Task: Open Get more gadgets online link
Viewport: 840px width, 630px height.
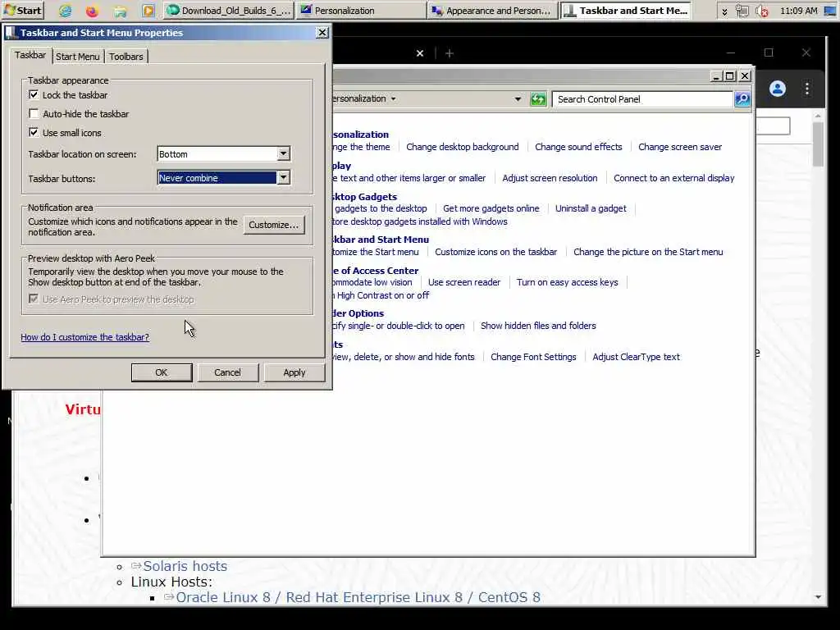Action: pos(491,208)
